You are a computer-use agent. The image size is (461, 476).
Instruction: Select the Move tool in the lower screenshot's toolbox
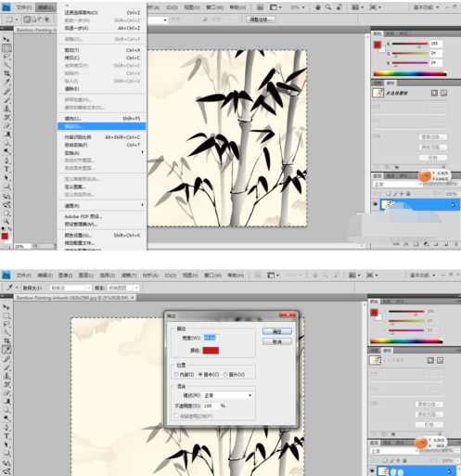(x=6, y=307)
